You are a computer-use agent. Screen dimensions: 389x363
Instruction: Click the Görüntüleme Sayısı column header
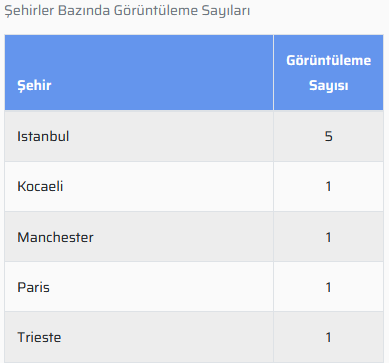coord(328,72)
